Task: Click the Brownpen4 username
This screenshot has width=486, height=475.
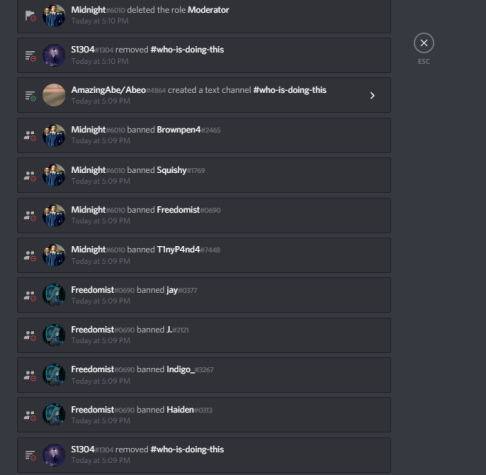Action: tap(179, 130)
